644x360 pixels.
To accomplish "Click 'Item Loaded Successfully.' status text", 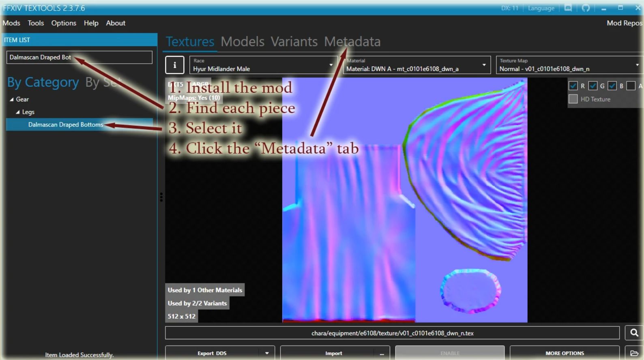I will point(79,355).
